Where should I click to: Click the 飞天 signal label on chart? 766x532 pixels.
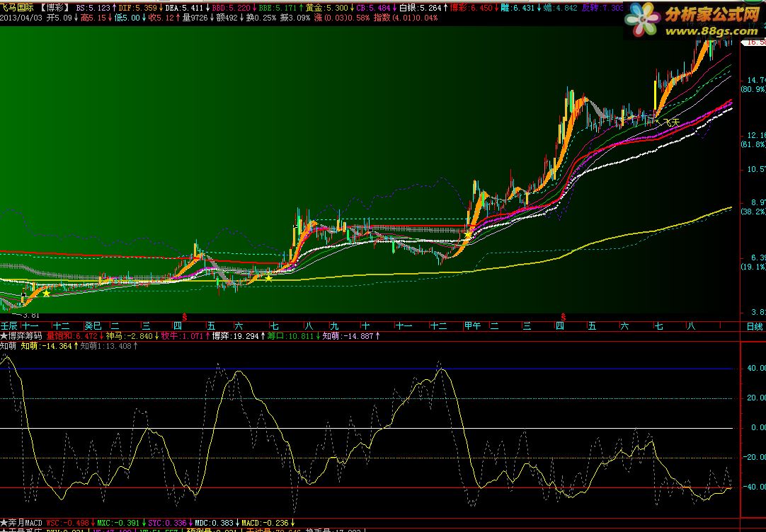pos(671,122)
